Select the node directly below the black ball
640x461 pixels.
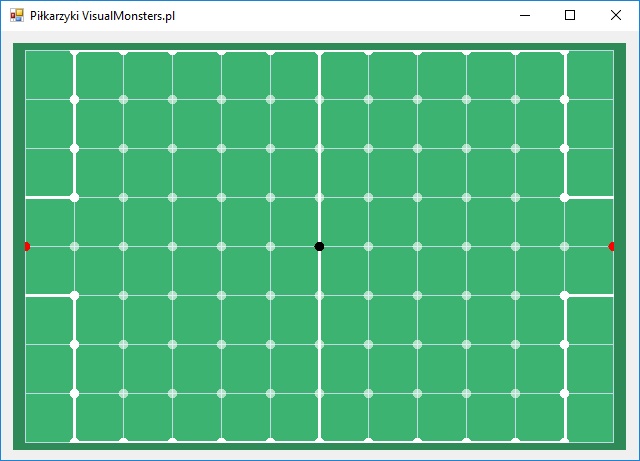point(319,295)
